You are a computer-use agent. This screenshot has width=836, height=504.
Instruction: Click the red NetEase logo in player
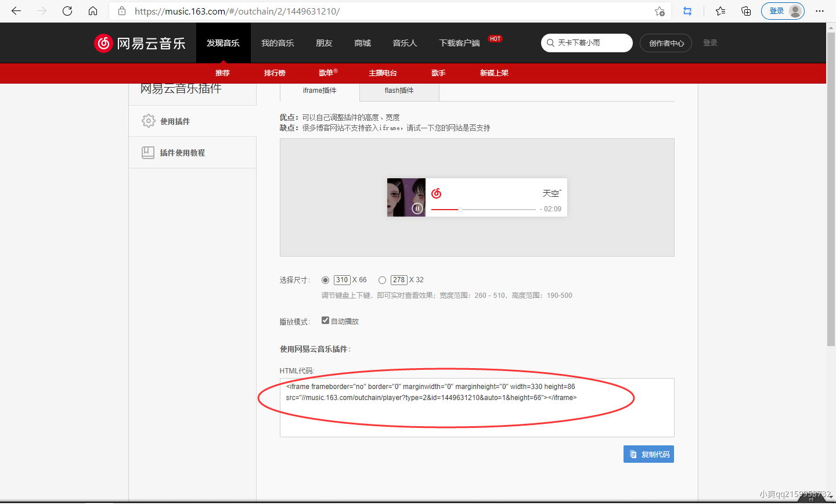(437, 193)
